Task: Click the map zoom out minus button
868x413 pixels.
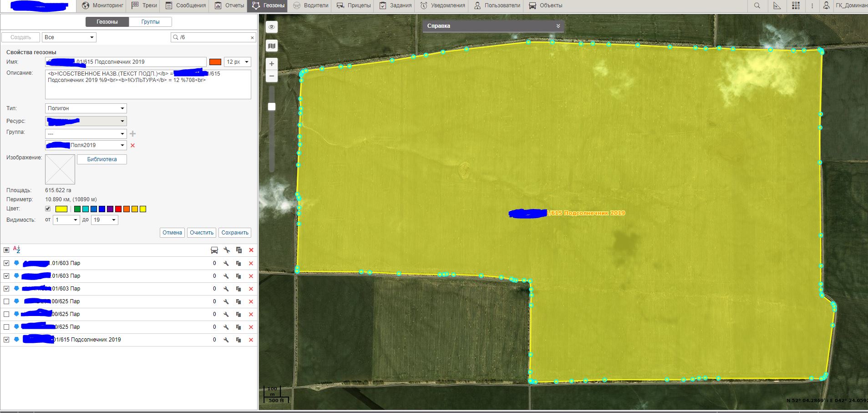Action: [272, 76]
